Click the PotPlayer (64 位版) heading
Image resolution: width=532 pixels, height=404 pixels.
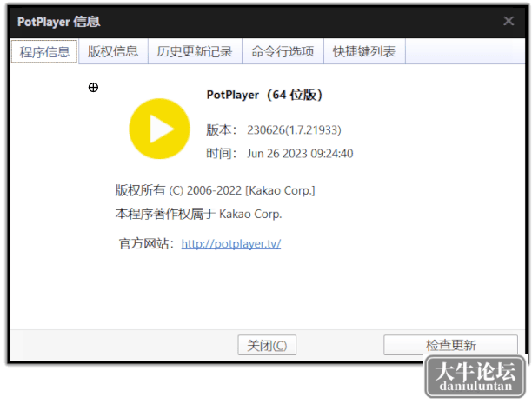pyautogui.click(x=264, y=95)
